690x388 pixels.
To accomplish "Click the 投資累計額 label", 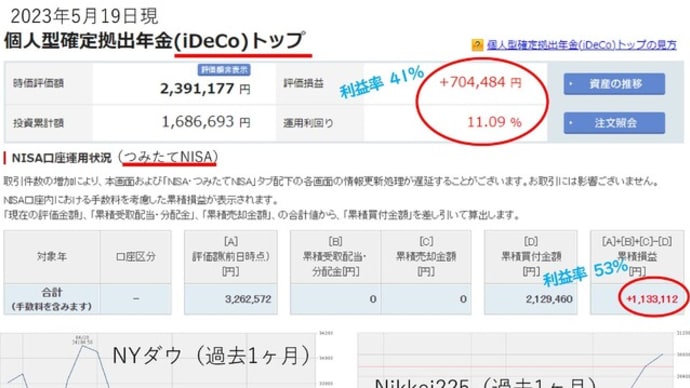I will tap(39, 123).
